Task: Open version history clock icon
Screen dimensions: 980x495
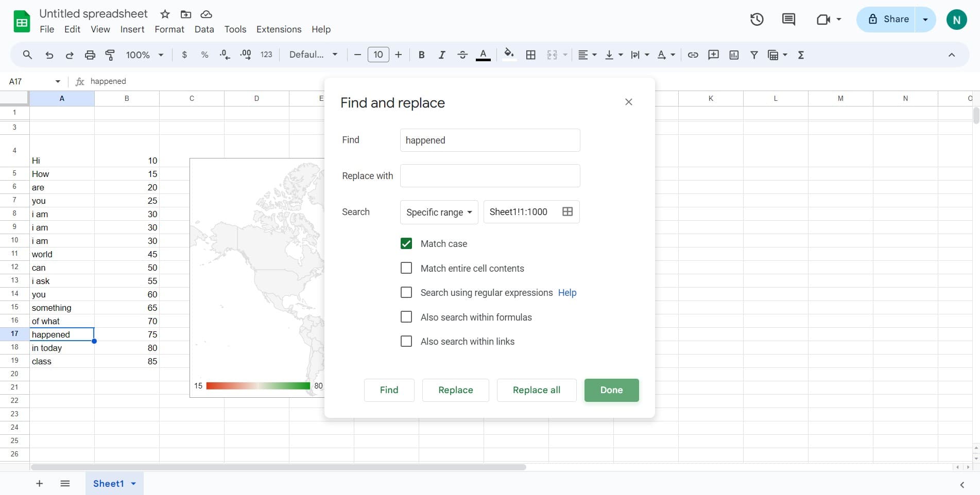Action: pos(757,20)
